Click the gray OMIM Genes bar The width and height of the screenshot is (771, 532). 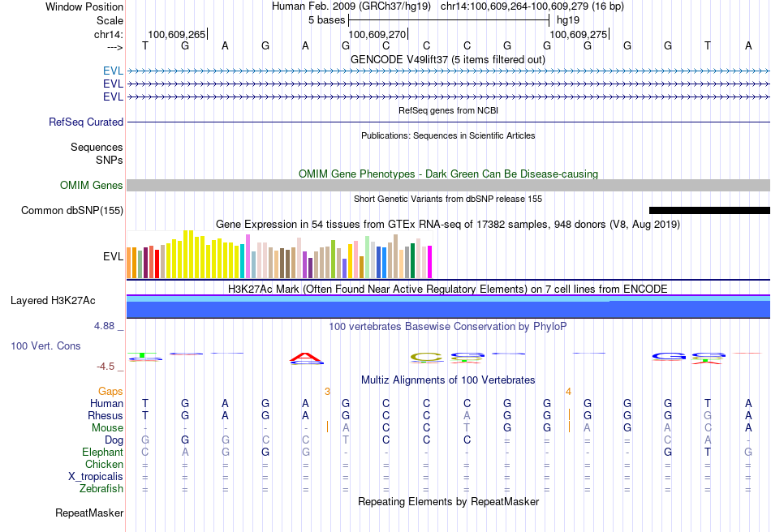click(x=448, y=185)
